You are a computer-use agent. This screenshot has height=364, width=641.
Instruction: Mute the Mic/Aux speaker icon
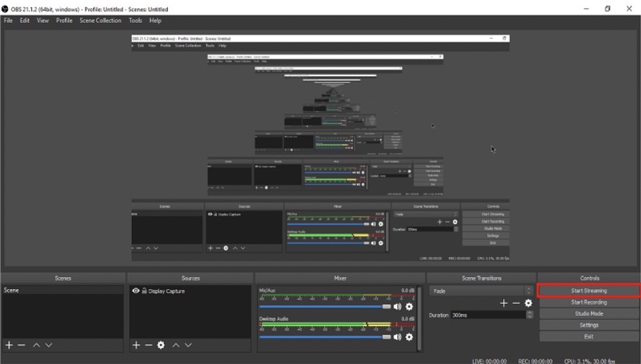tap(398, 307)
